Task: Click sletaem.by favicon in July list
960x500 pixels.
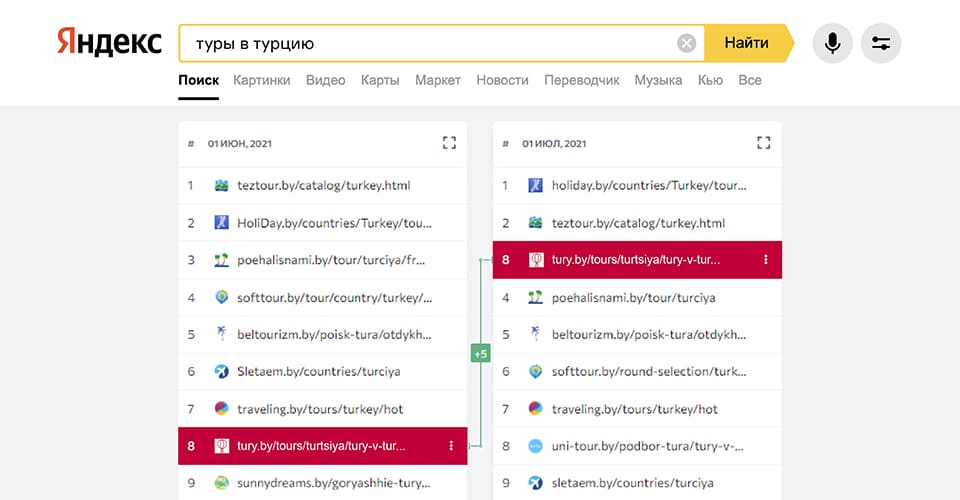Action: (x=536, y=483)
